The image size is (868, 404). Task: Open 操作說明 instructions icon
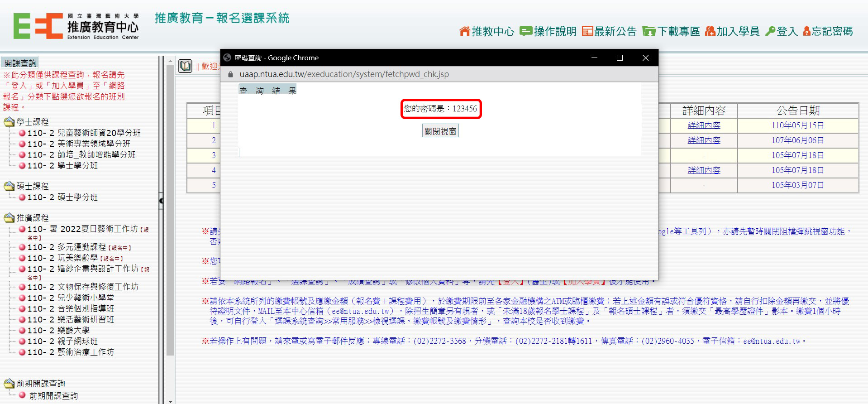(526, 31)
